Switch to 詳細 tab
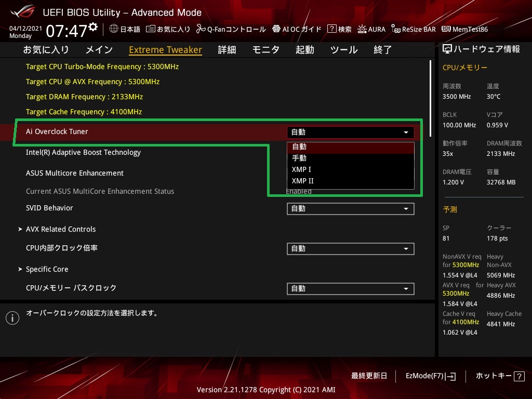The height and width of the screenshot is (399, 532). pyautogui.click(x=227, y=49)
